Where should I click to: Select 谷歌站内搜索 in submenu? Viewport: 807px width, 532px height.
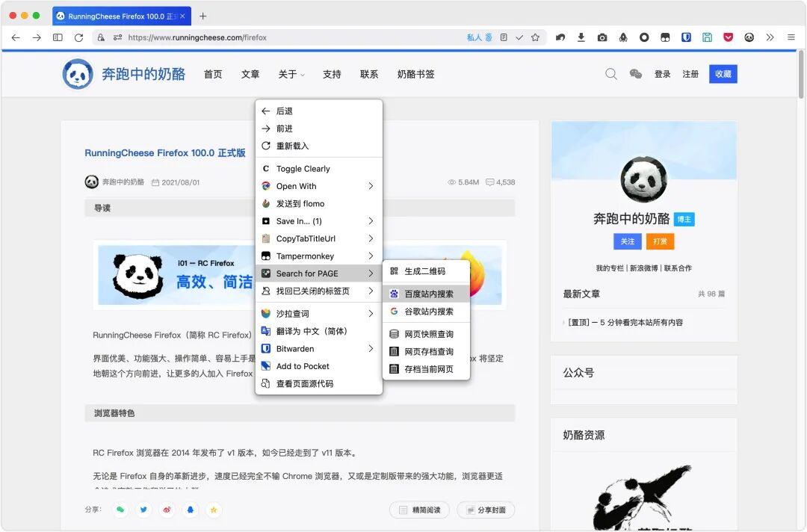[x=426, y=312]
